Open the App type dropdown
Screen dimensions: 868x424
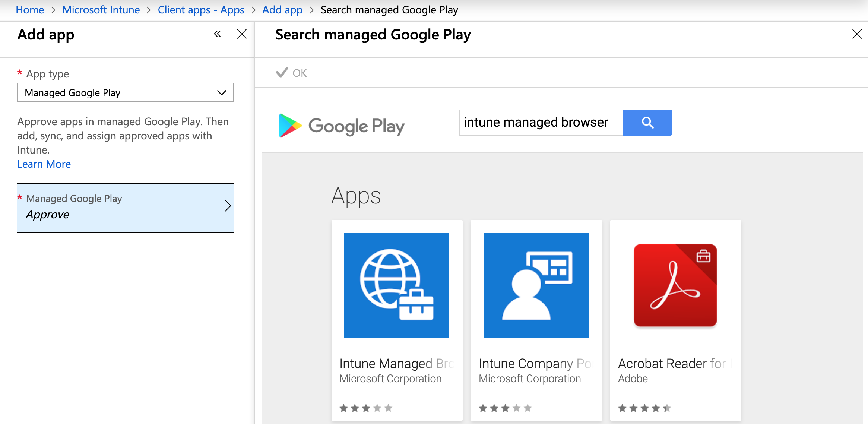pos(126,92)
